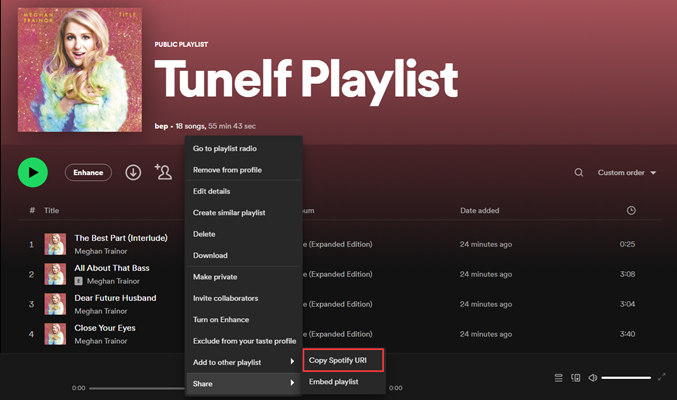
Task: Click the PUBLIC PLAYLIST label
Action: (x=181, y=44)
